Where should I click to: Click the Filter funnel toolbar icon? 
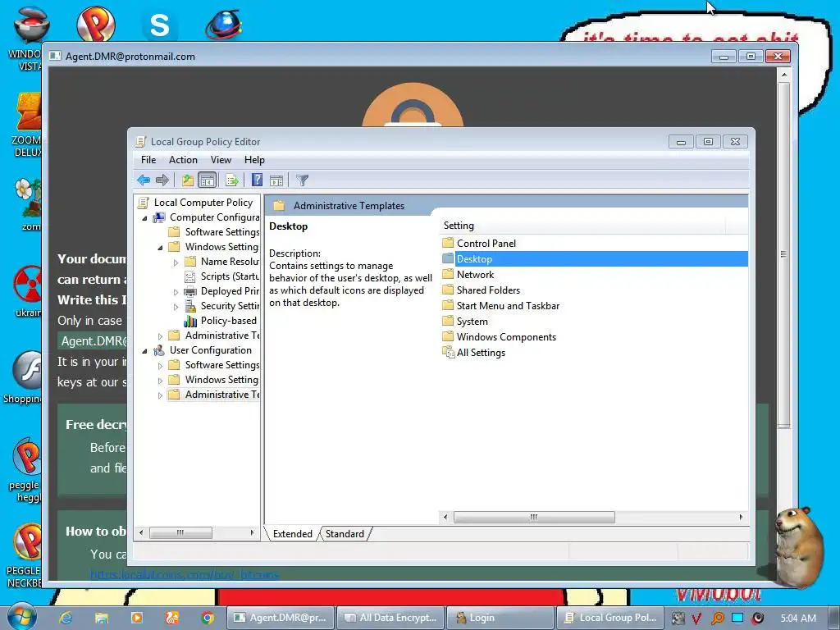[x=302, y=180]
